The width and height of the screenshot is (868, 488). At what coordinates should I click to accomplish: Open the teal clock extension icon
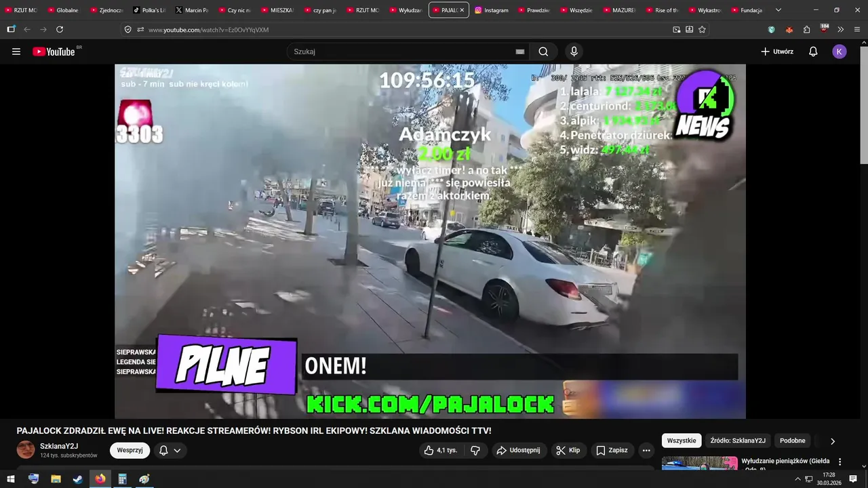point(771,30)
